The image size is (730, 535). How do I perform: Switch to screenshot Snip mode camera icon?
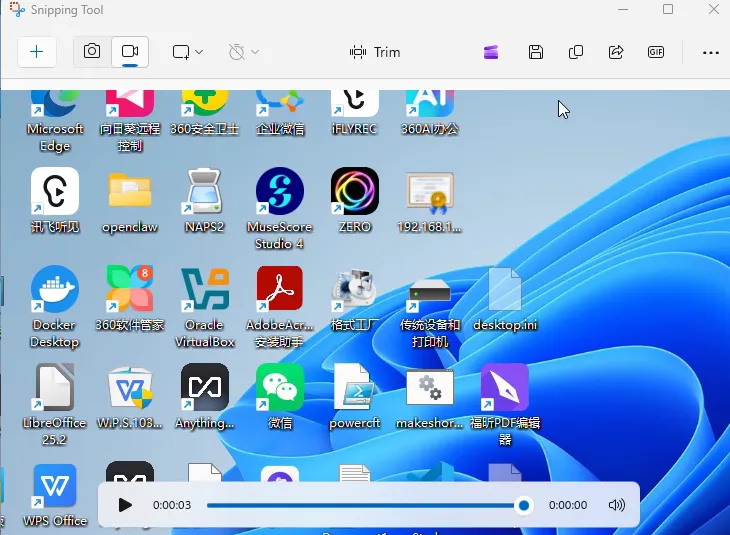click(92, 52)
